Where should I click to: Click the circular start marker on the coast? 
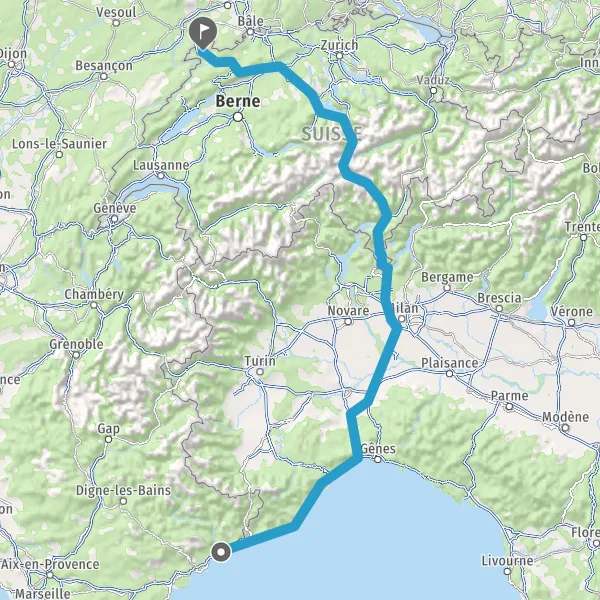pos(221,552)
